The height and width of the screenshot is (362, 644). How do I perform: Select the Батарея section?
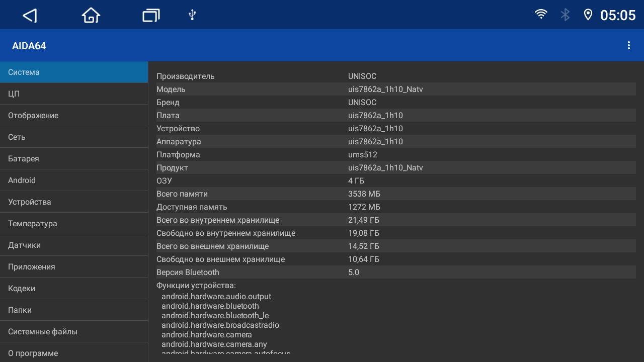click(x=74, y=158)
